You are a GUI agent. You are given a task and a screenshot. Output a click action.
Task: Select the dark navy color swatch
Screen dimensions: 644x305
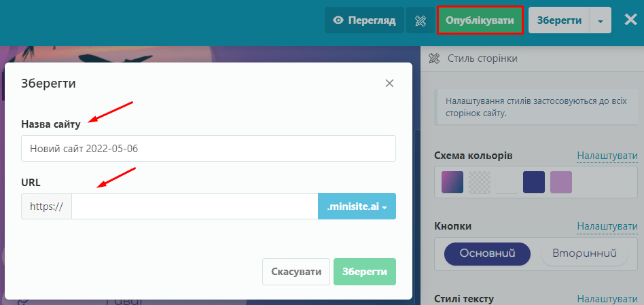(534, 182)
